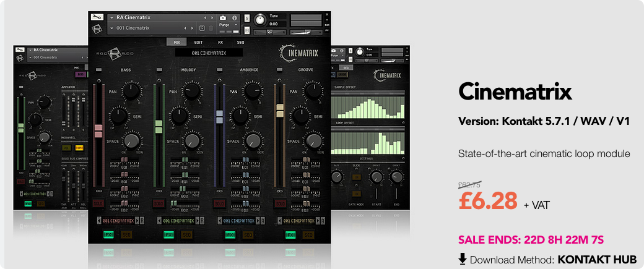Click the MELODY volume fader handle

click(x=159, y=127)
